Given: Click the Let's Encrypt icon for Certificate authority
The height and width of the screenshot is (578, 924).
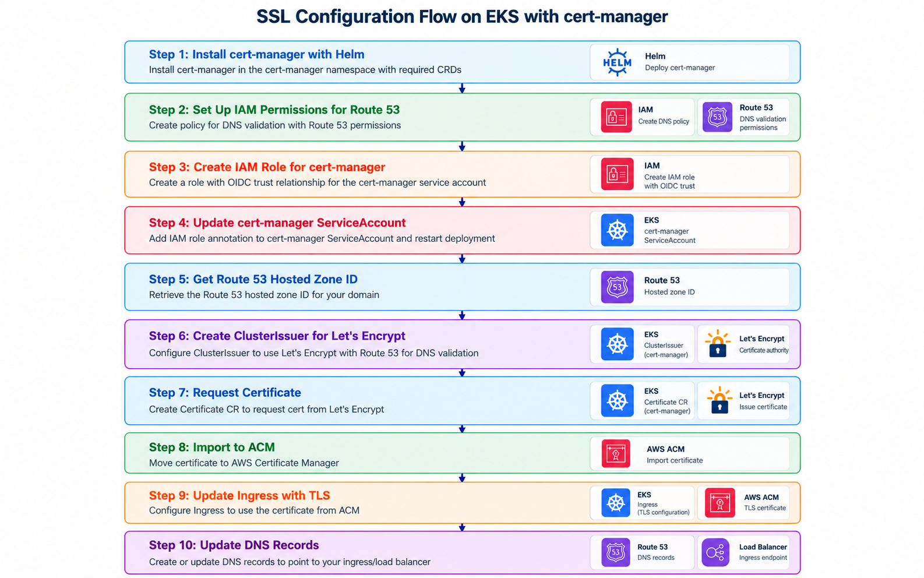Looking at the screenshot, I should [x=718, y=344].
